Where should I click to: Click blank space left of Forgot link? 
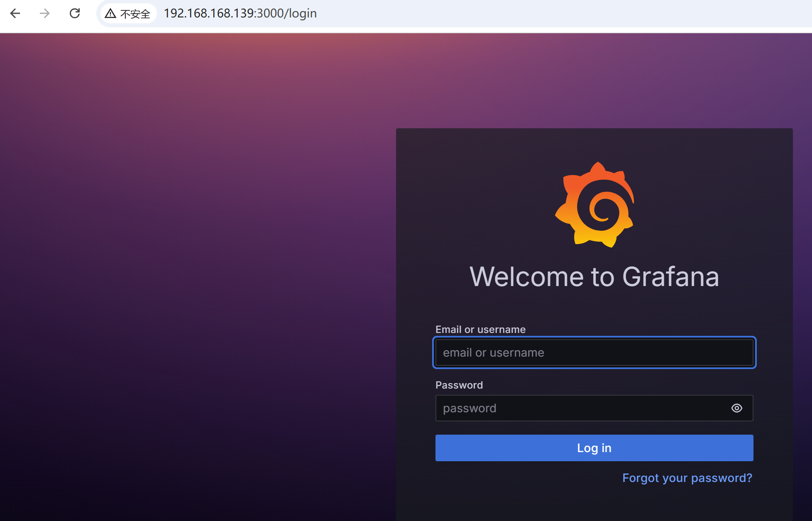pyautogui.click(x=519, y=478)
